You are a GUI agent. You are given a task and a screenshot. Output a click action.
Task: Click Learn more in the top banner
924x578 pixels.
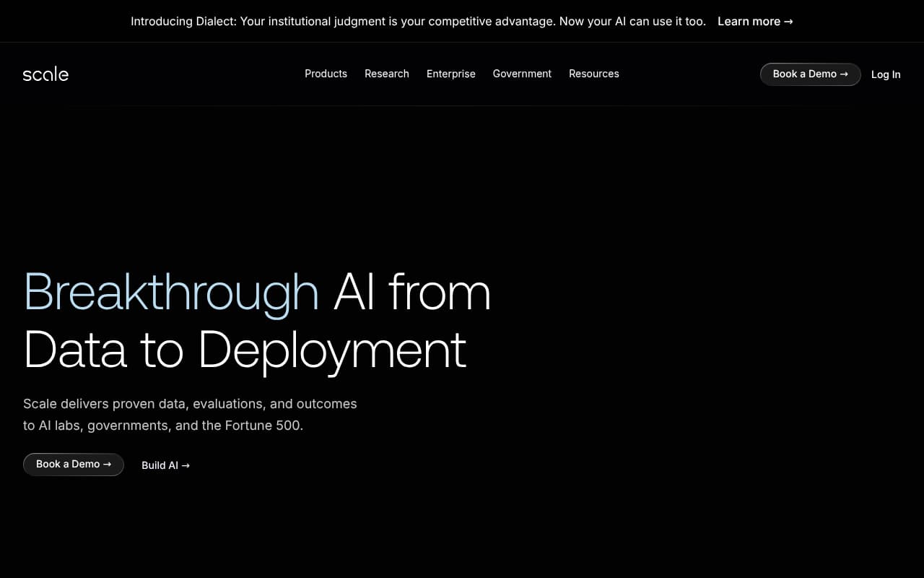point(755,22)
